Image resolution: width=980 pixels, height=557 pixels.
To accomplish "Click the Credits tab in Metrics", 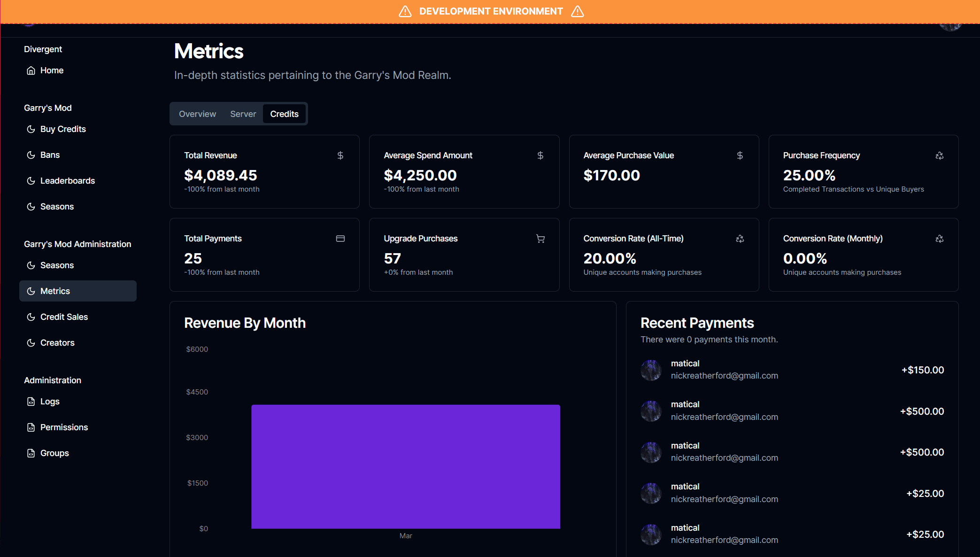I will 284,113.
